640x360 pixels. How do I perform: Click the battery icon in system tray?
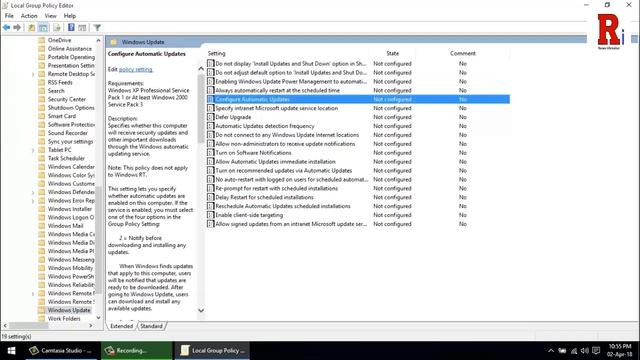[x=562, y=351]
